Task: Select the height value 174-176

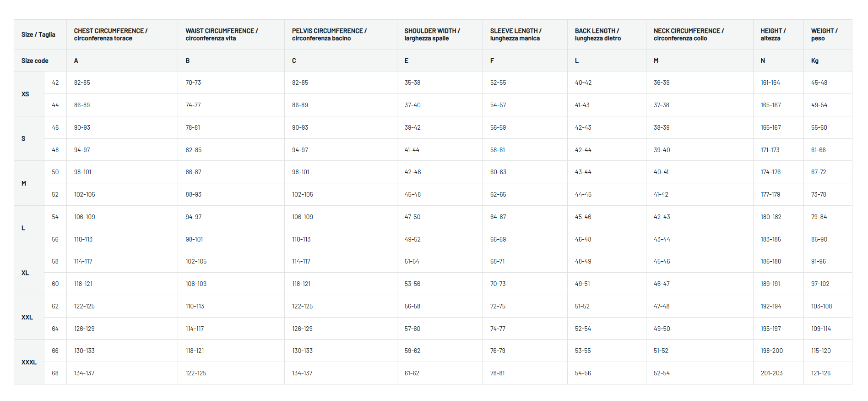Action: pyautogui.click(x=770, y=172)
